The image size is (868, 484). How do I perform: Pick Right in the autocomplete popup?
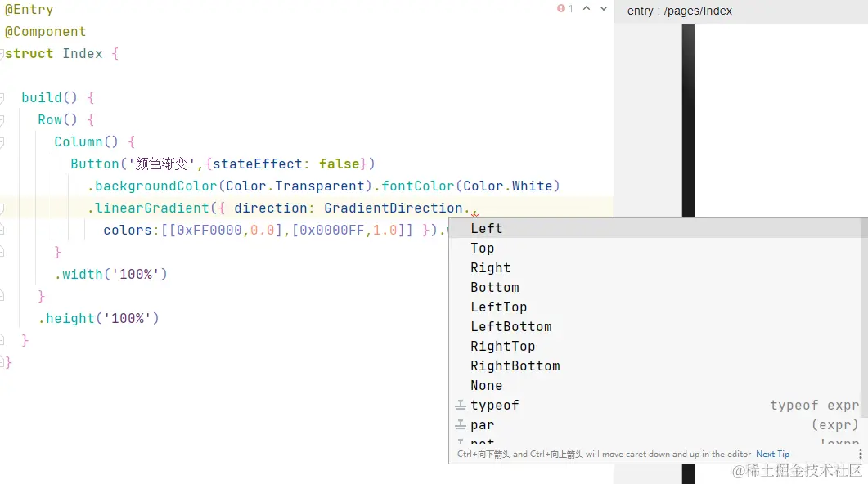point(654,267)
